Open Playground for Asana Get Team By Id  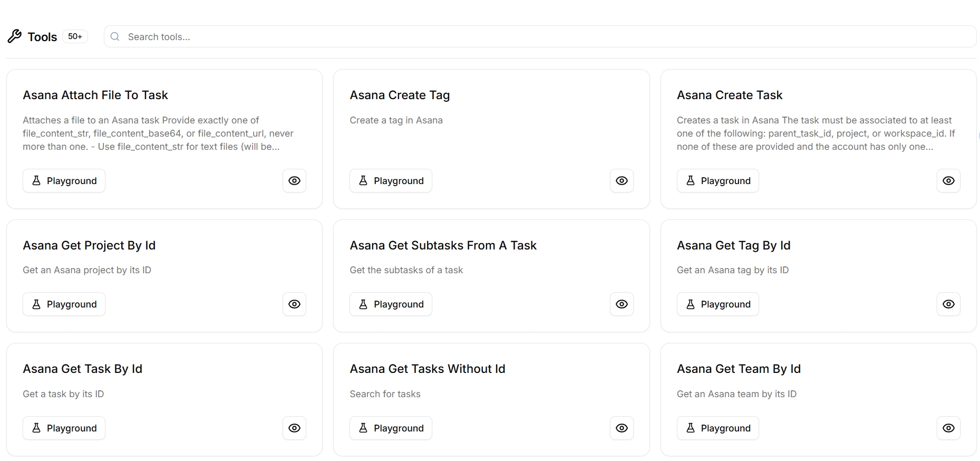coord(717,428)
